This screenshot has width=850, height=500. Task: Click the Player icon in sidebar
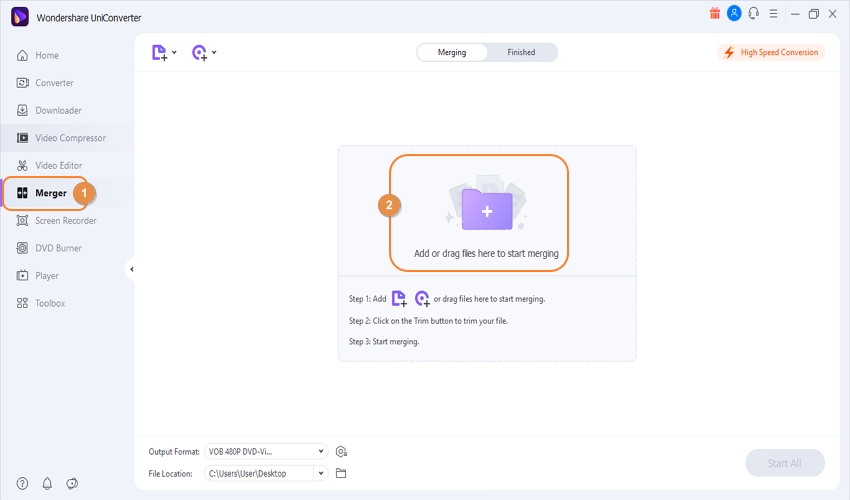[22, 275]
